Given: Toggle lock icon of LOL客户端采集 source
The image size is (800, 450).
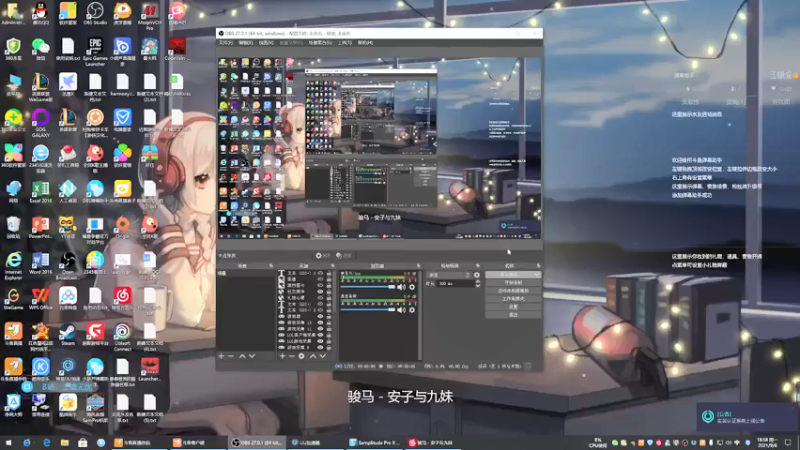Looking at the screenshot, I should pyautogui.click(x=329, y=335).
